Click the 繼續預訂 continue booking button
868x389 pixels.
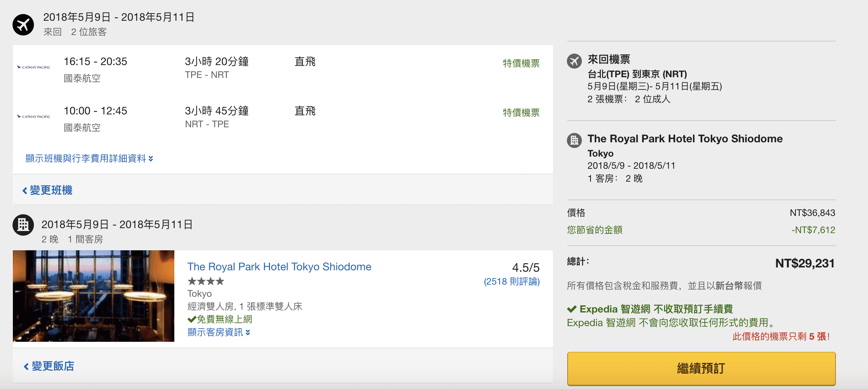click(x=701, y=368)
